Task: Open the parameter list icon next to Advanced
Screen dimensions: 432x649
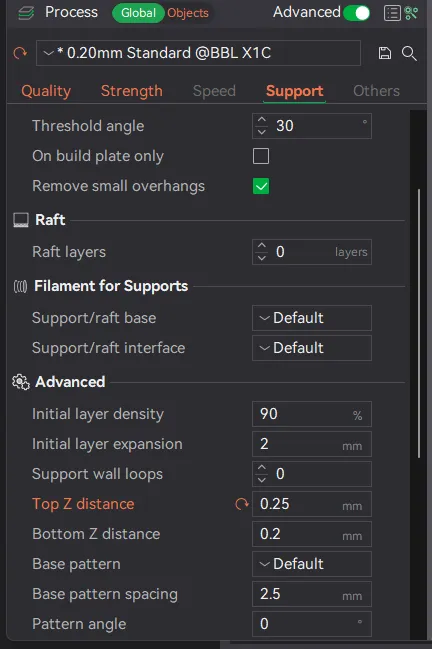Action: point(392,13)
